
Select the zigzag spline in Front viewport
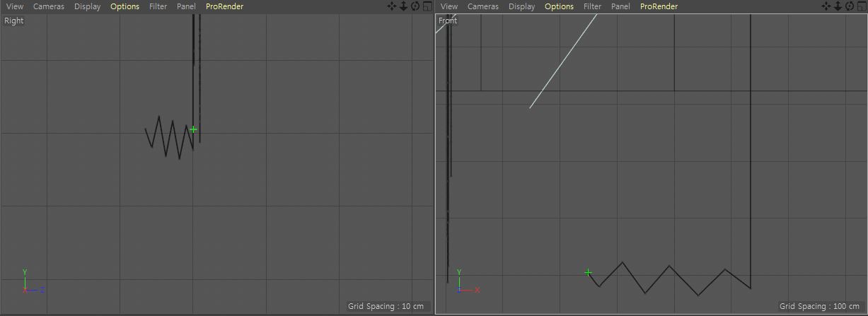(669, 279)
